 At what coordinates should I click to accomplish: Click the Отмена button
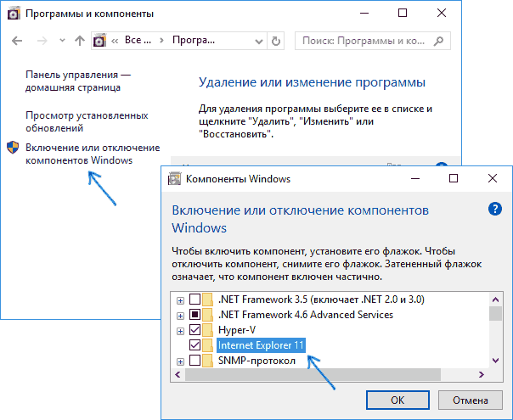point(471,400)
